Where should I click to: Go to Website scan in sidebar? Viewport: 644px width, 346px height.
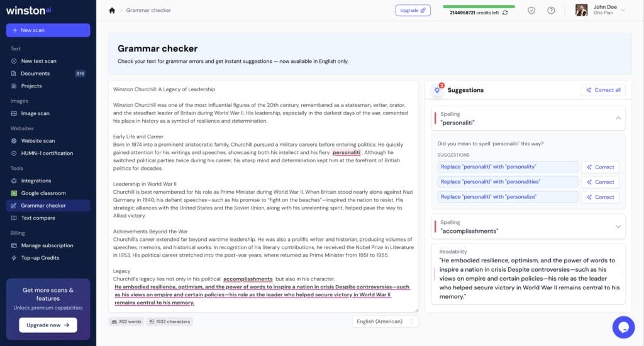point(38,141)
